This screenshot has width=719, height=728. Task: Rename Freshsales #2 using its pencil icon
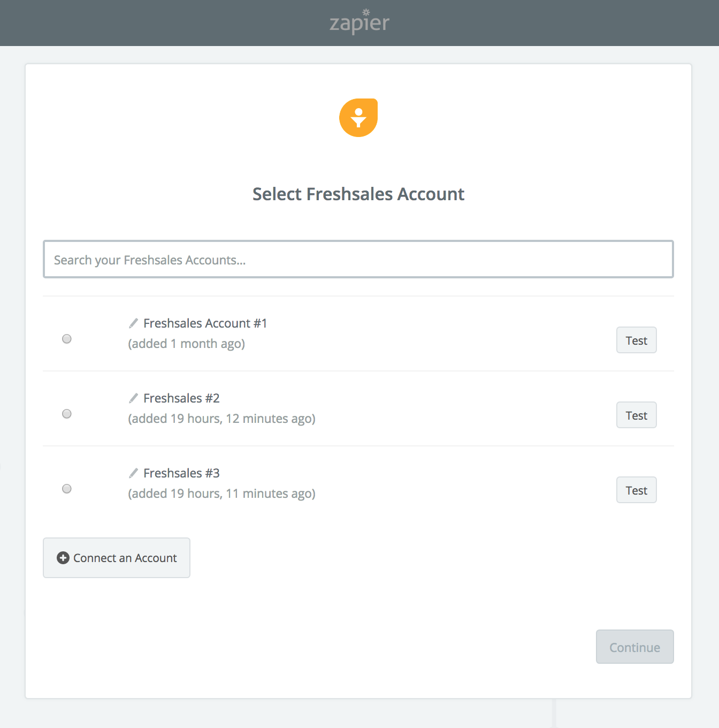(134, 398)
